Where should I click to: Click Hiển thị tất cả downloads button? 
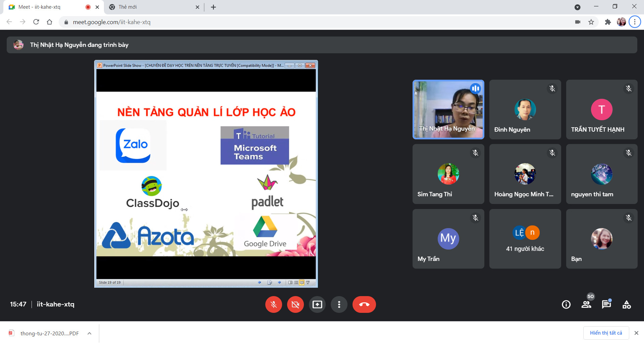click(606, 333)
